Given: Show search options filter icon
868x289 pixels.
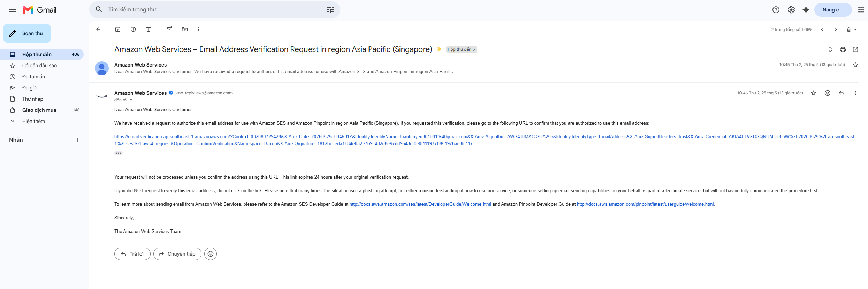Looking at the screenshot, I should click(330, 9).
